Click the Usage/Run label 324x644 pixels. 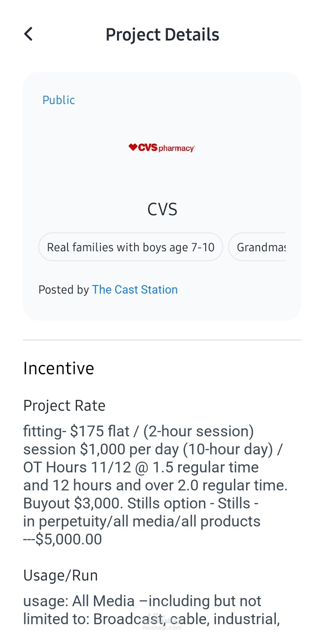point(60,575)
